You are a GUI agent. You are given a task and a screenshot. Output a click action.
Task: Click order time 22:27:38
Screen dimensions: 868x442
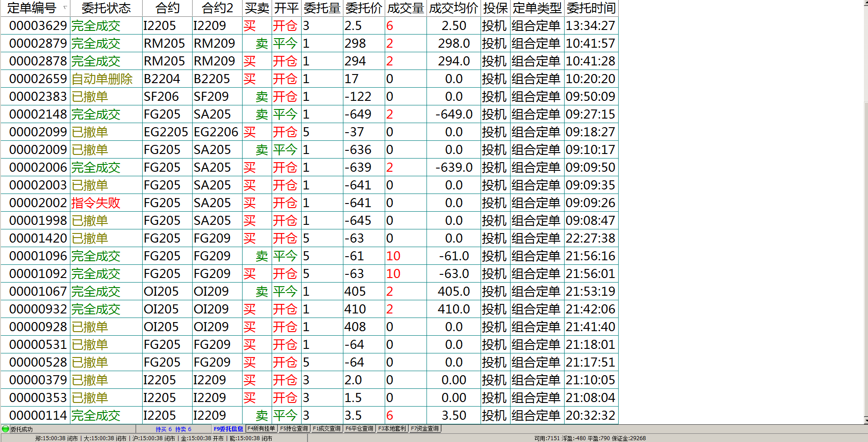[590, 238]
